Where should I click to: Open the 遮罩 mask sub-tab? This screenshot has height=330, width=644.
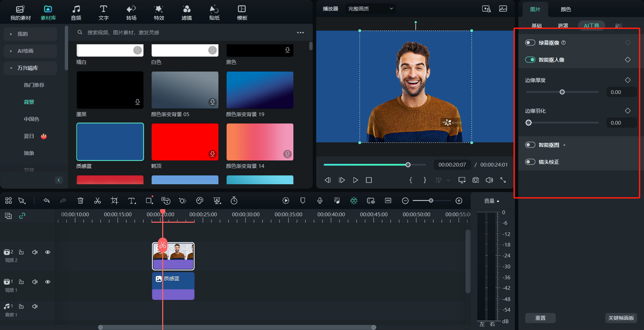[x=563, y=26]
